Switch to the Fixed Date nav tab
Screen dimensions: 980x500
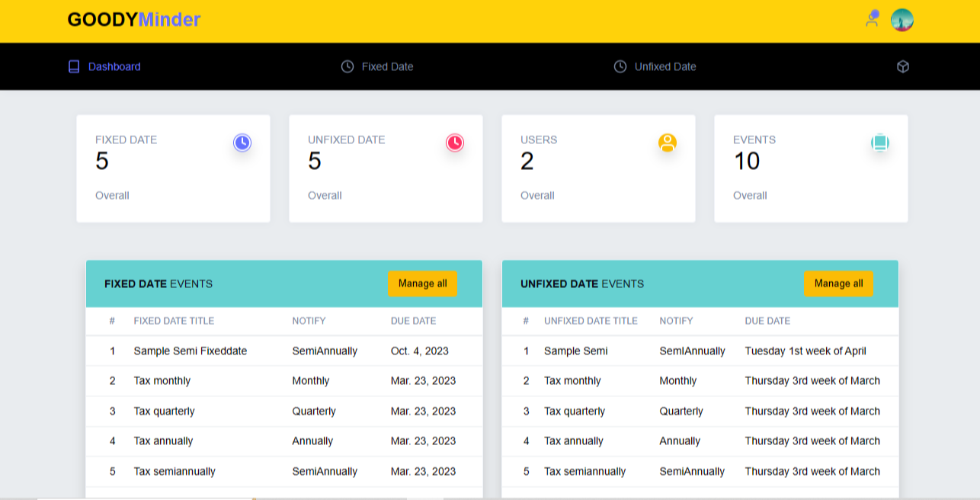[387, 66]
